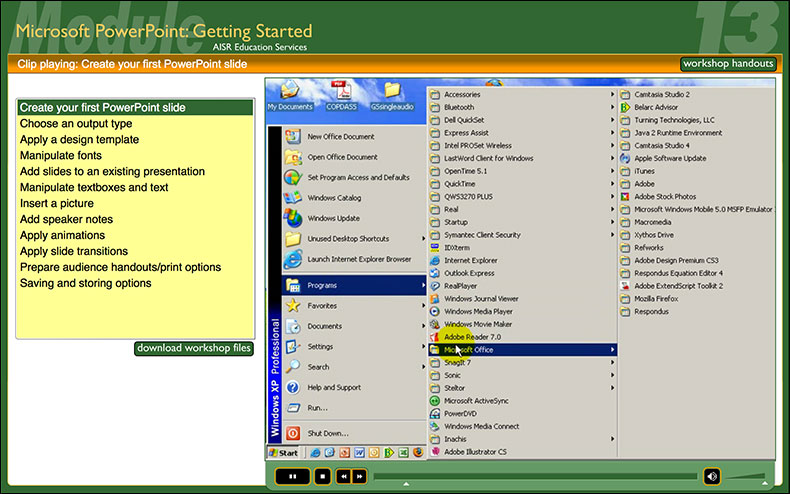
Task: Rewind the clip with double-left arrows
Action: (344, 476)
